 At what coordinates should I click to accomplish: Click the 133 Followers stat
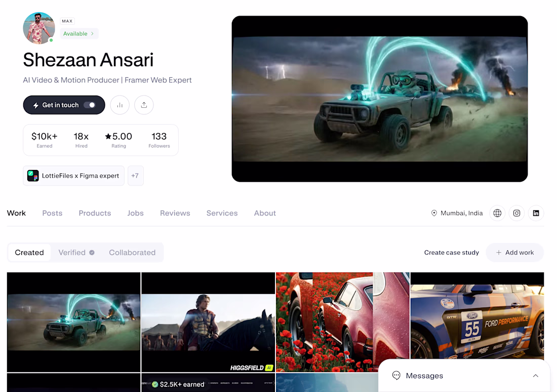tap(159, 140)
